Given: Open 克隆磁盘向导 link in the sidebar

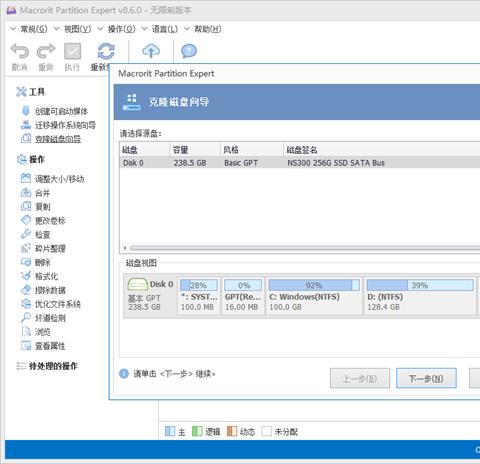Looking at the screenshot, I should tap(58, 139).
